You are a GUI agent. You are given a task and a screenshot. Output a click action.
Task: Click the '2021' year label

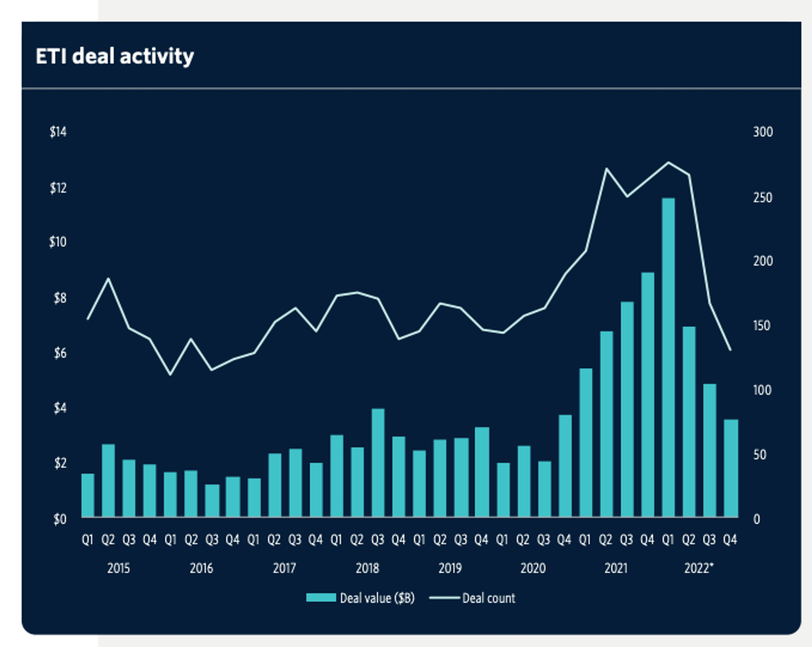616,568
